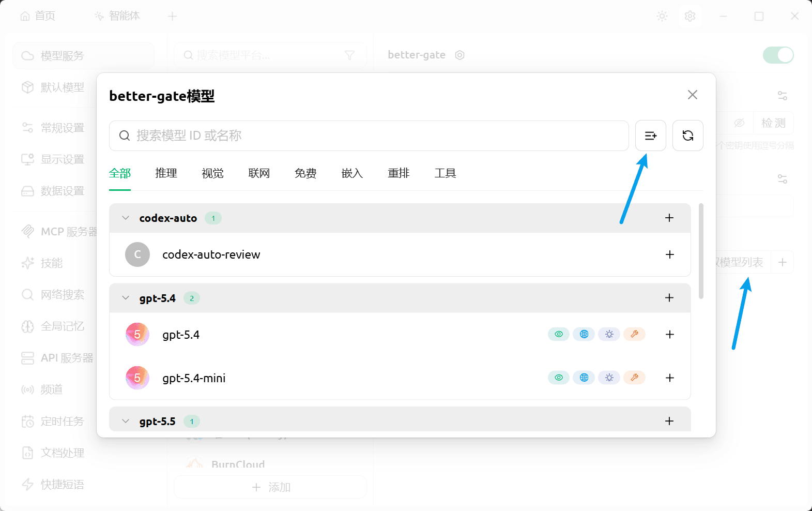812x511 pixels.
Task: Switch to the 视觉 tab
Action: point(213,173)
